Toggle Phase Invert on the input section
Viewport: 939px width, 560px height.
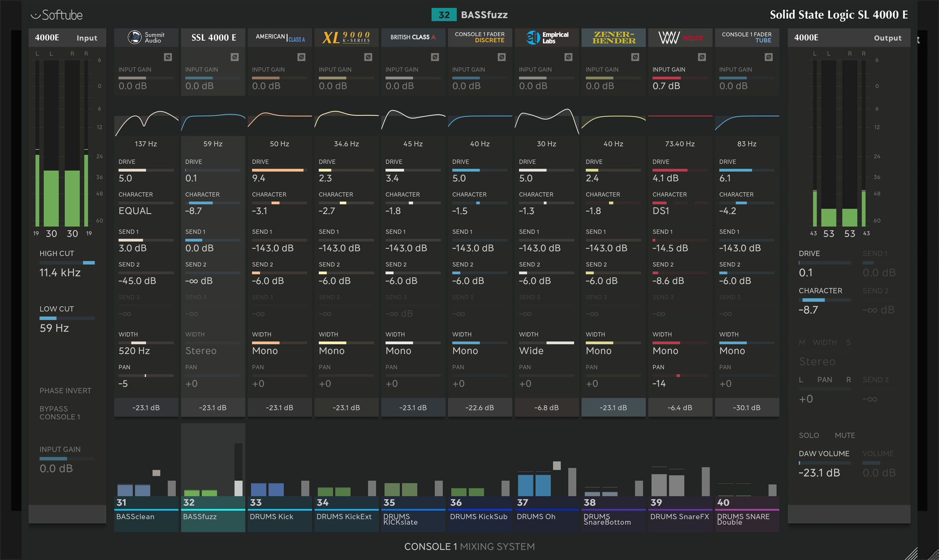65,391
